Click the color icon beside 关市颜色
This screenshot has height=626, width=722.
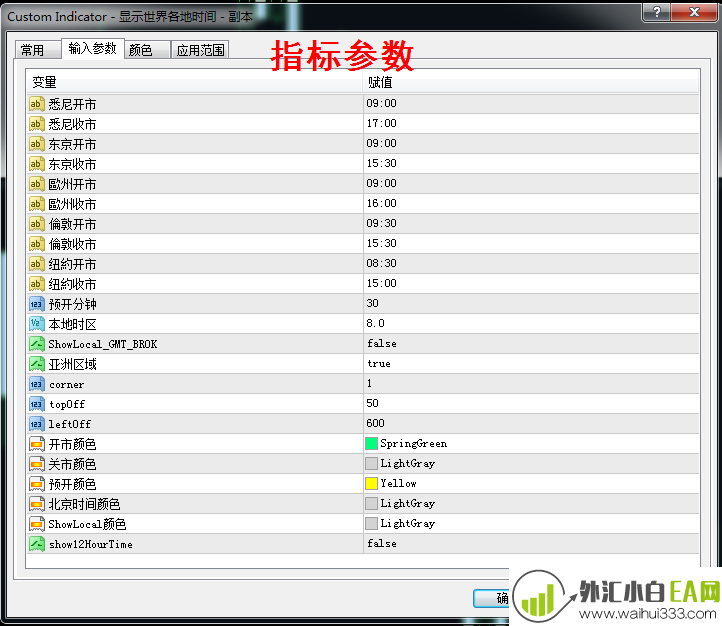pos(36,464)
